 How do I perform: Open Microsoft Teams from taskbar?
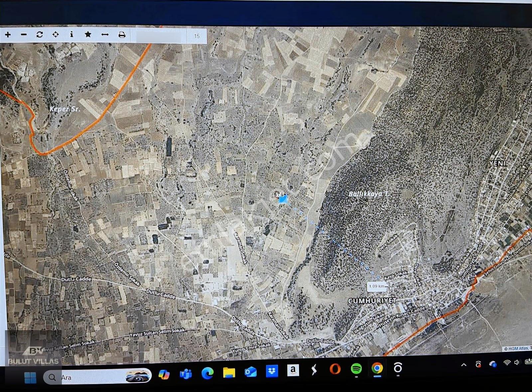point(186,374)
